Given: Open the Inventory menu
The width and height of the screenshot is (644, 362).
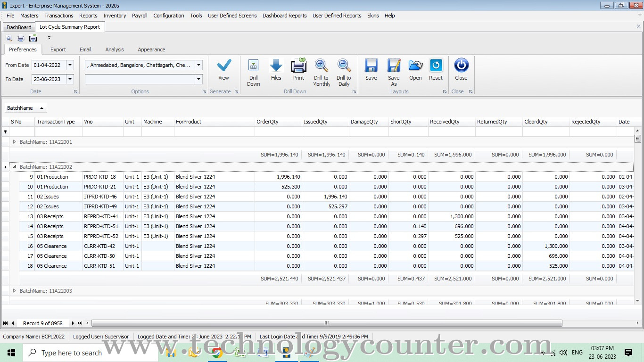Looking at the screenshot, I should point(115,16).
